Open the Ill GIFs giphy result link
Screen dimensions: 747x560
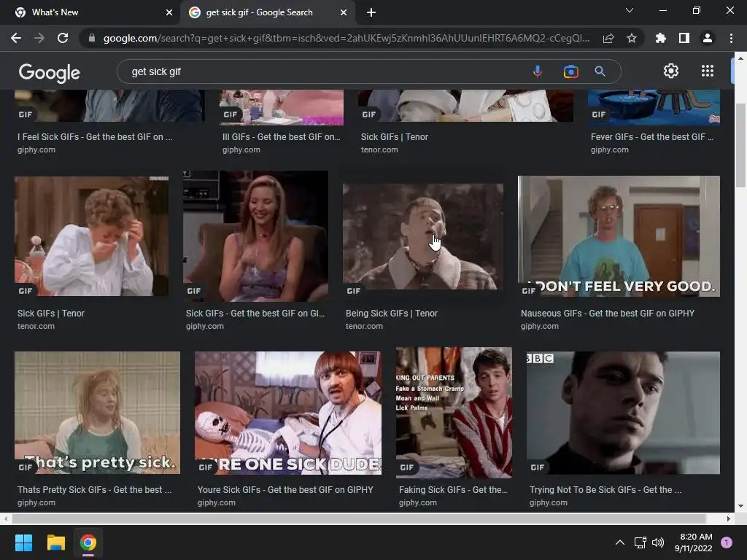(x=281, y=136)
